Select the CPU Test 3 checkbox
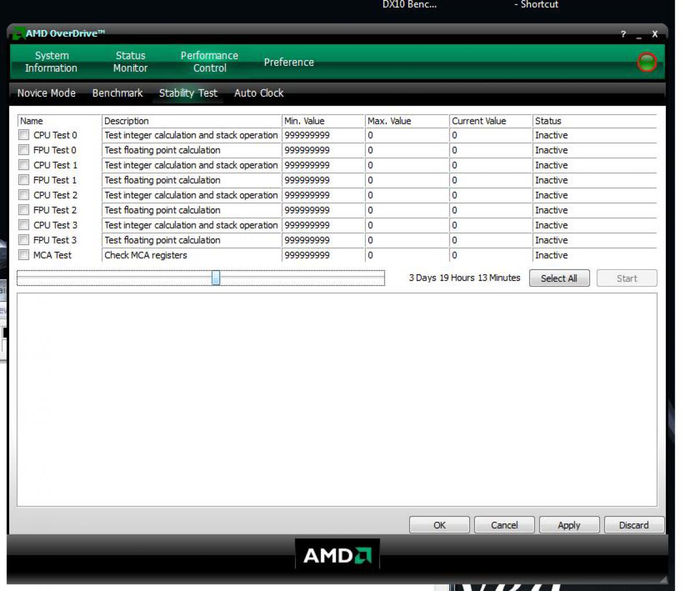Viewport: 700px width, 591px height. point(24,225)
